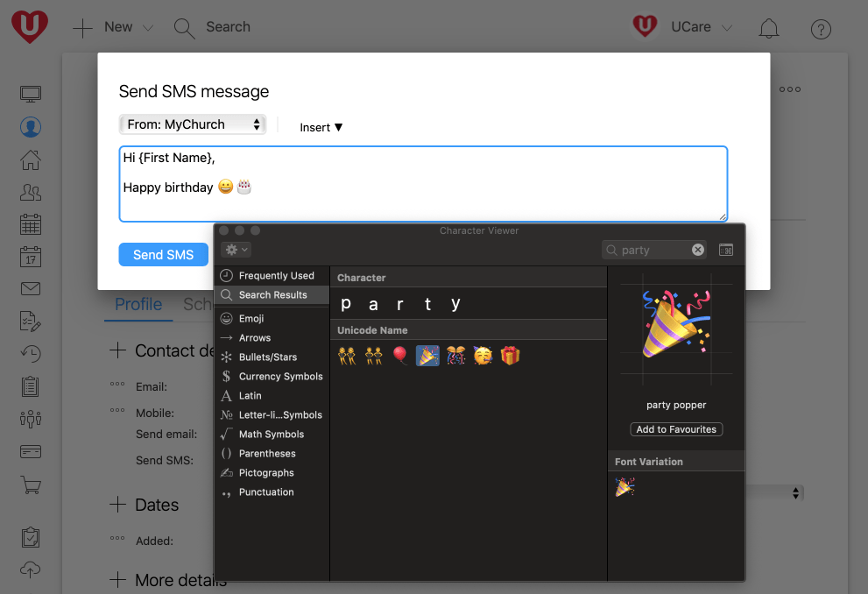Open the cloud upload icon in sidebar

pyautogui.click(x=31, y=569)
